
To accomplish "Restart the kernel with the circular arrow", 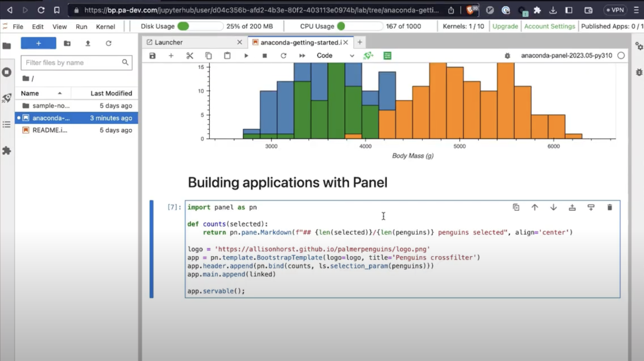I will tap(283, 56).
